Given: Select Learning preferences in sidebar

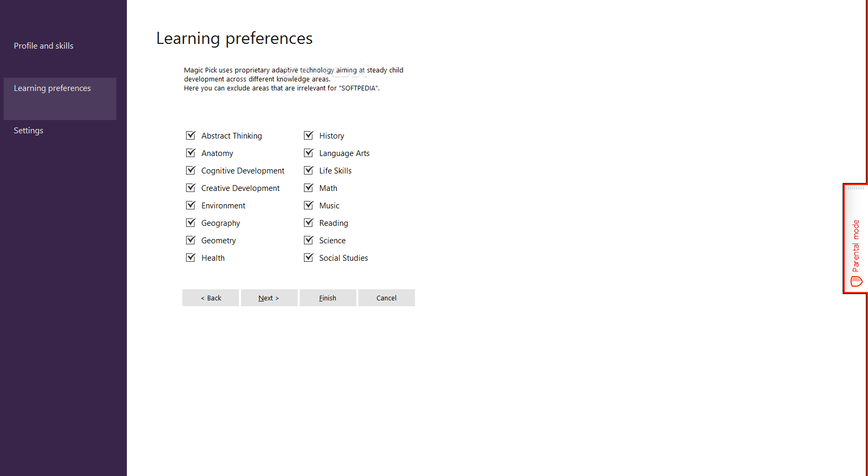Looking at the screenshot, I should [60, 99].
